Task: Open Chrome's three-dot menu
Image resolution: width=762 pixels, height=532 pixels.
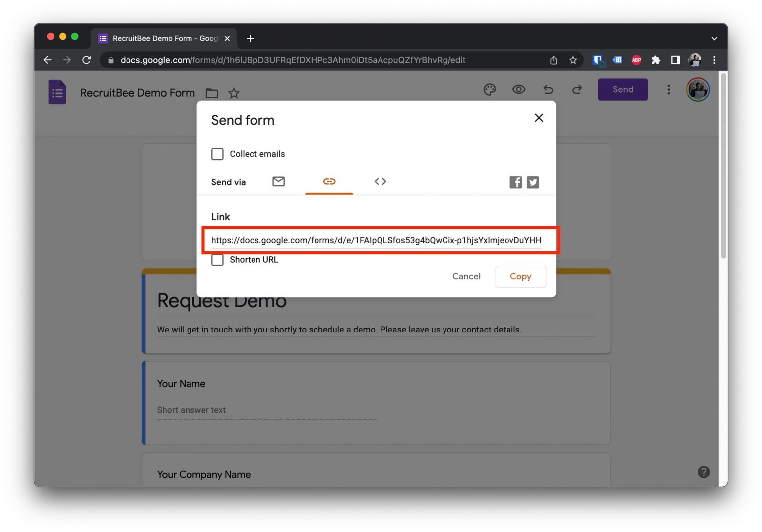Action: click(x=714, y=60)
